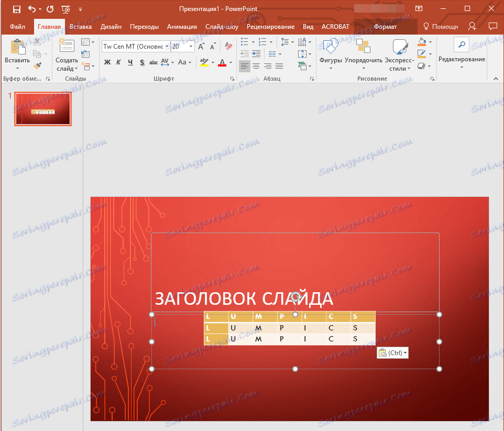The width and height of the screenshot is (504, 431).
Task: Convert to SmartArt graphic icon
Action: click(304, 66)
